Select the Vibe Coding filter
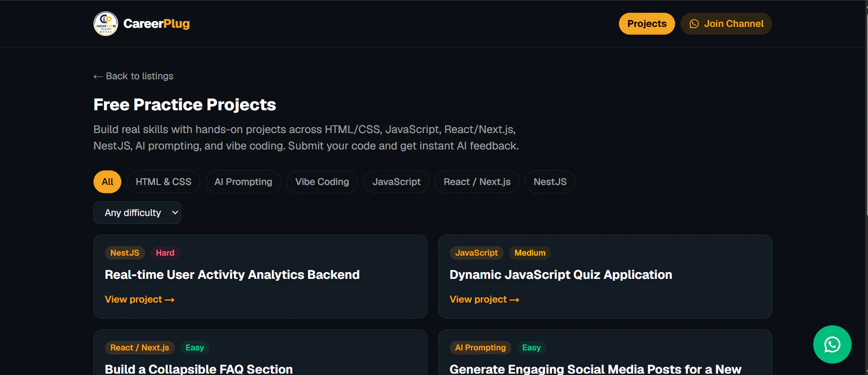Screen dimensions: 868x375 pos(322,182)
